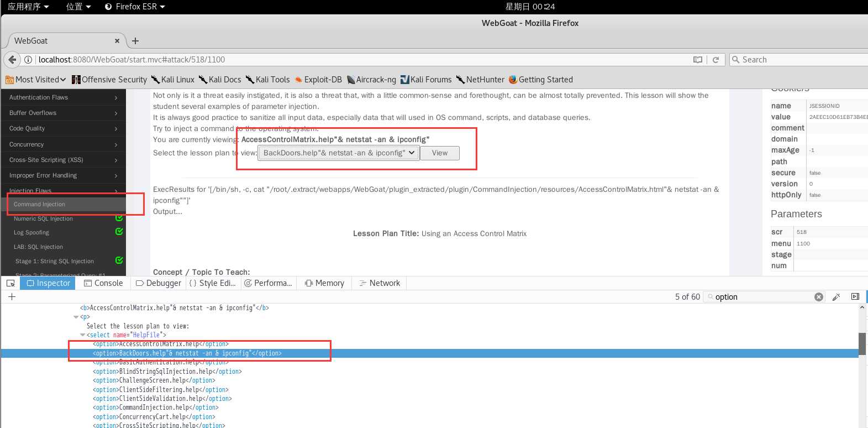Select the BlindStringSqlInjection.help option node
The height and width of the screenshot is (428, 868).
167,372
